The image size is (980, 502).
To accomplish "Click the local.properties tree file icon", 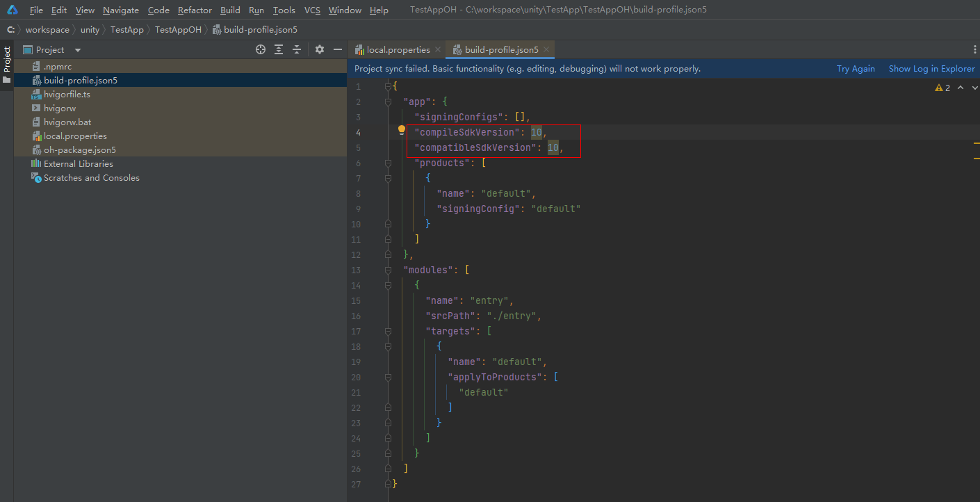I will 36,136.
